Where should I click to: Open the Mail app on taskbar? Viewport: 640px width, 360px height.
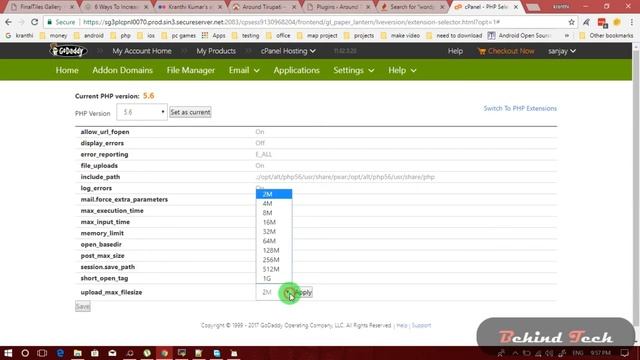coord(112,353)
